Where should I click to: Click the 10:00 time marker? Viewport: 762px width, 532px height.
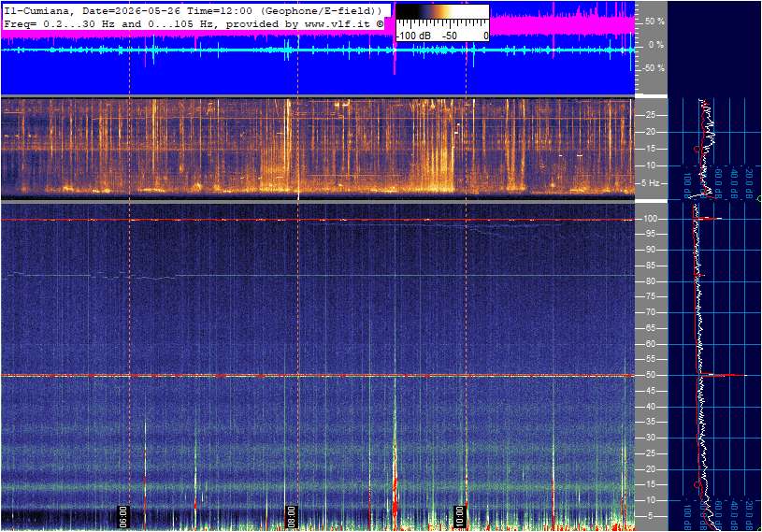(x=459, y=516)
